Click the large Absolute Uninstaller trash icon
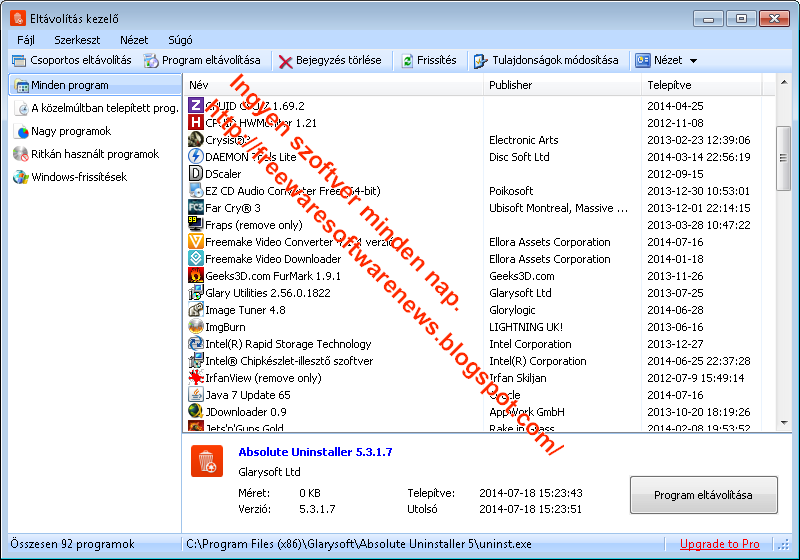Image resolution: width=800 pixels, height=560 pixels. [x=207, y=461]
